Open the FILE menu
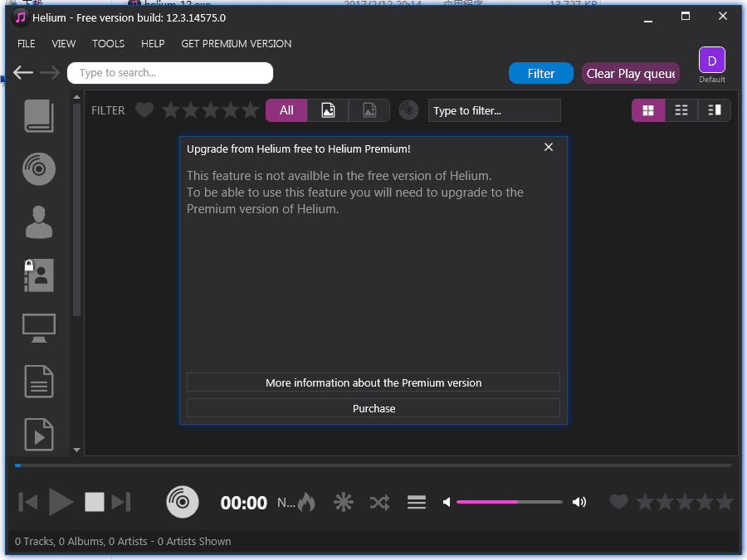This screenshot has height=560, width=747. coord(27,44)
